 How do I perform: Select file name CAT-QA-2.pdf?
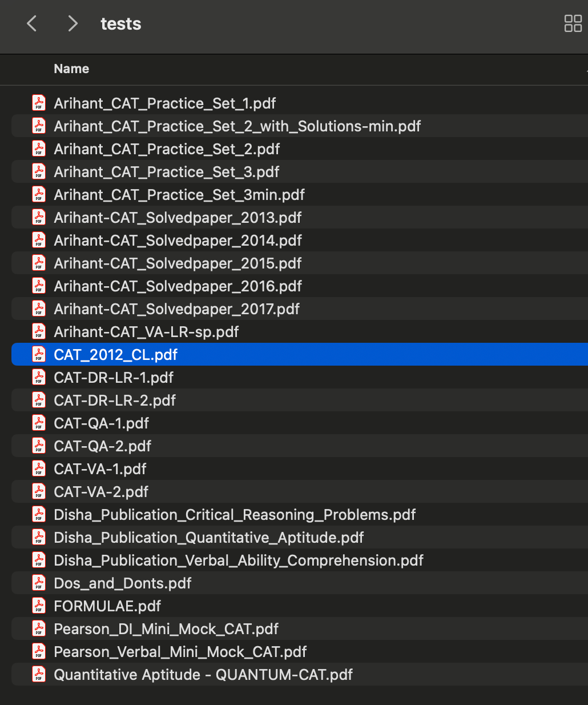pyautogui.click(x=103, y=446)
